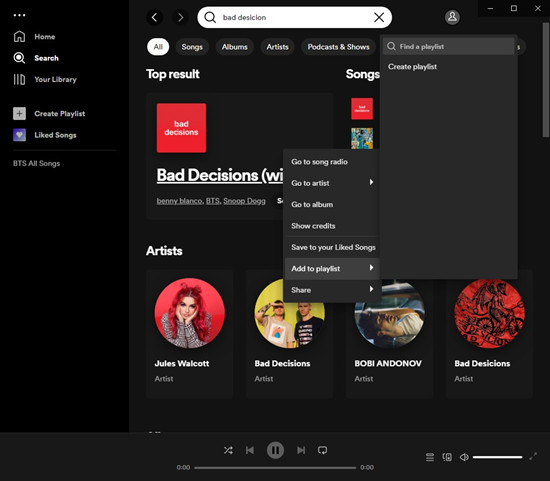This screenshot has width=550, height=481.
Task: Open the Snoop Dogg artist link
Action: [x=244, y=201]
